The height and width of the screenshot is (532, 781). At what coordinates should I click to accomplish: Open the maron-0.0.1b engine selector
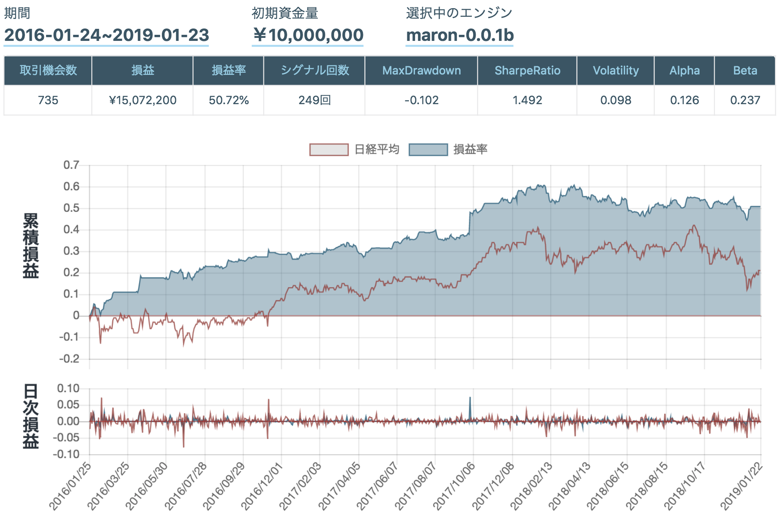[459, 35]
